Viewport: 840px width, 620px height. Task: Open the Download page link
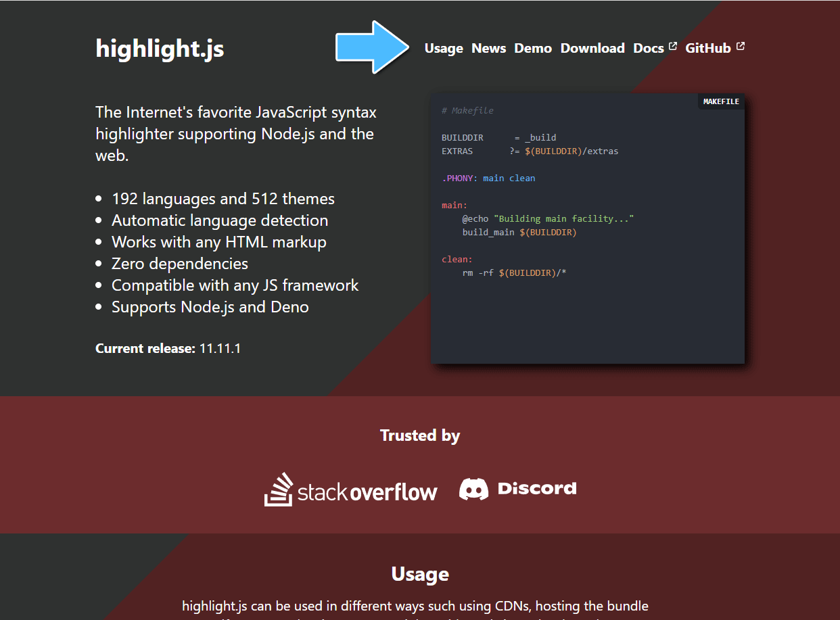tap(592, 48)
